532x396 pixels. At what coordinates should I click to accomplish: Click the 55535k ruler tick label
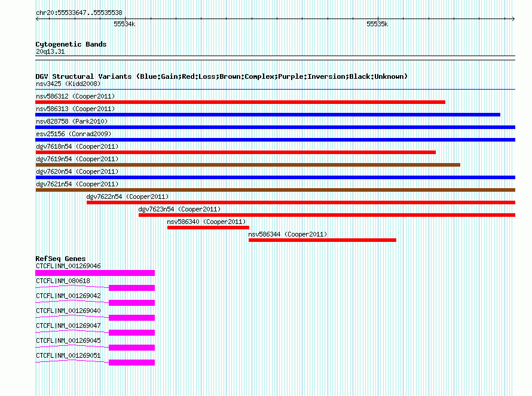pyautogui.click(x=377, y=24)
